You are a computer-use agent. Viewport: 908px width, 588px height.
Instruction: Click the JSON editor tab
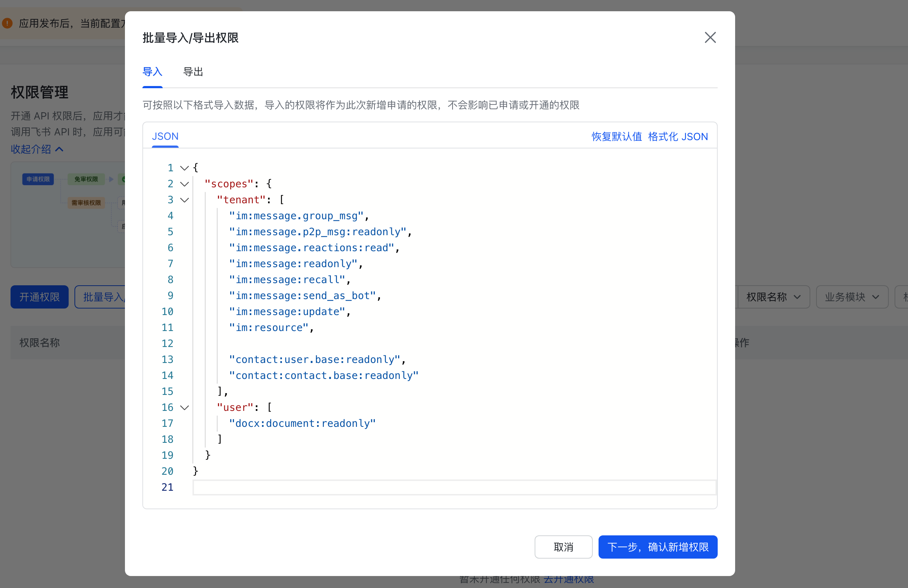[165, 136]
